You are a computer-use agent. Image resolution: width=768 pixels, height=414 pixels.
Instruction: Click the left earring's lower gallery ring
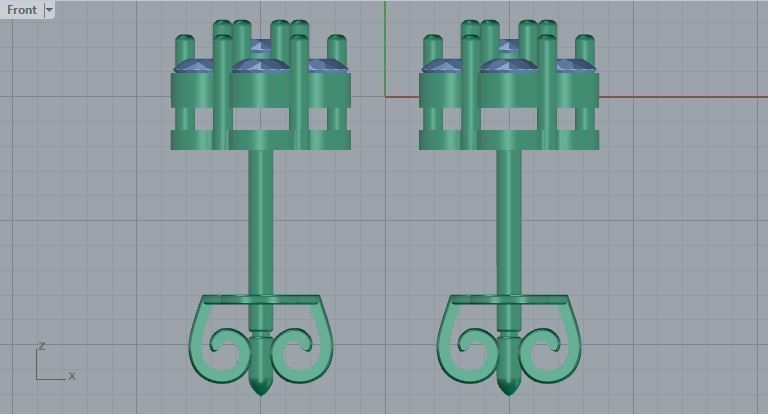coord(261,140)
